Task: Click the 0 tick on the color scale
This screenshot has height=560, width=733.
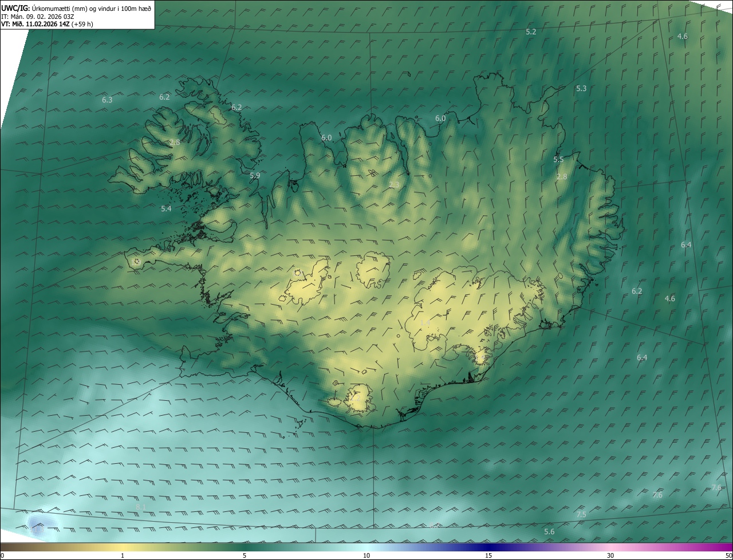Action: pyautogui.click(x=2, y=555)
